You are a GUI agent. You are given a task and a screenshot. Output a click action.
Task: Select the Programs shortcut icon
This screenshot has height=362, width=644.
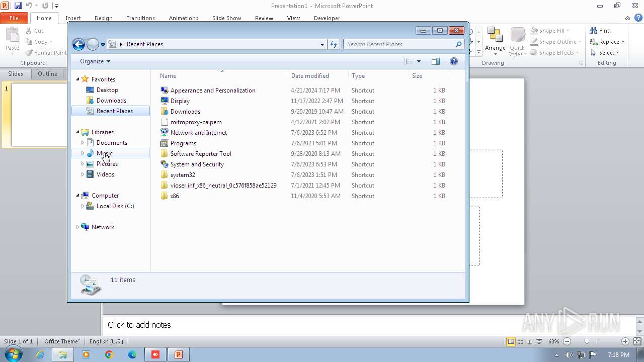coord(164,143)
